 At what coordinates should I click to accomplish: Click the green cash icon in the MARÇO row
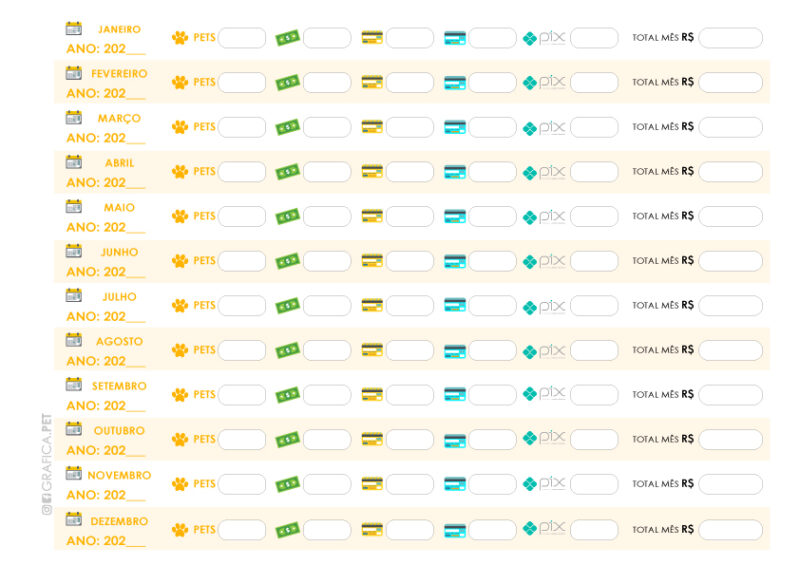288,127
